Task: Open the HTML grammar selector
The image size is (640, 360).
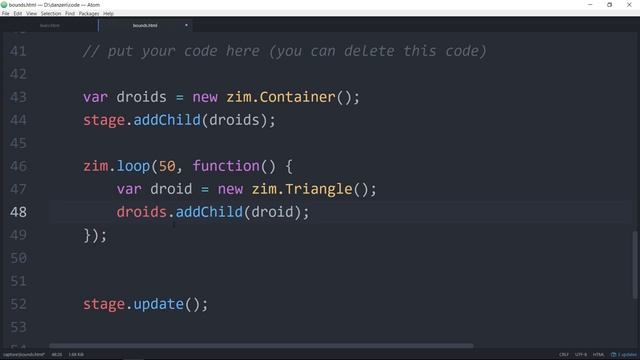Action: click(x=598, y=355)
